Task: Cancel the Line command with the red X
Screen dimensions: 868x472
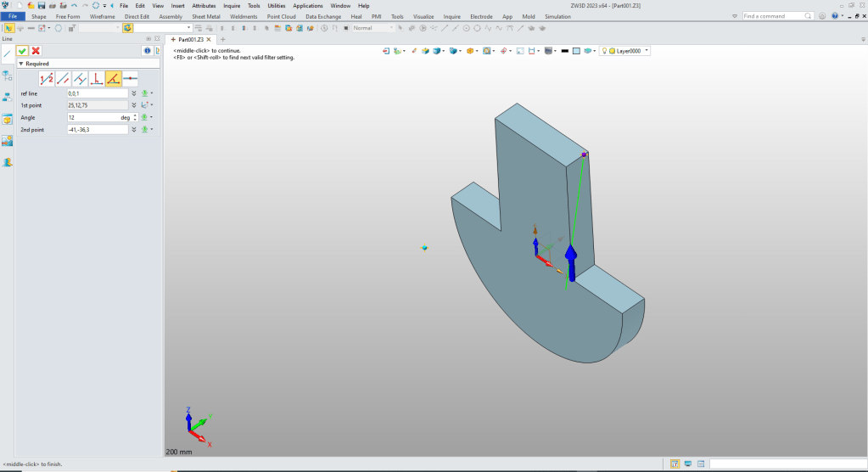Action: click(36, 51)
